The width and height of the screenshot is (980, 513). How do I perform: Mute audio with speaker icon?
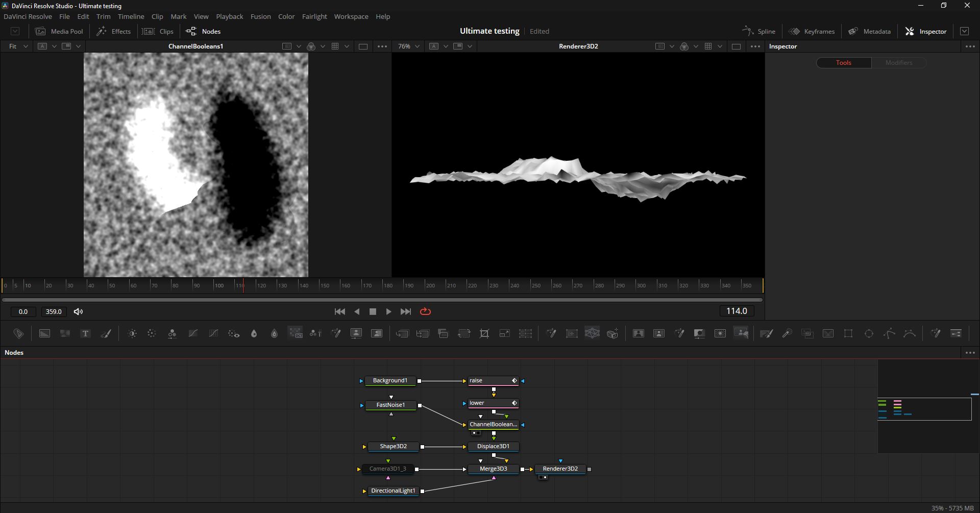coord(78,311)
